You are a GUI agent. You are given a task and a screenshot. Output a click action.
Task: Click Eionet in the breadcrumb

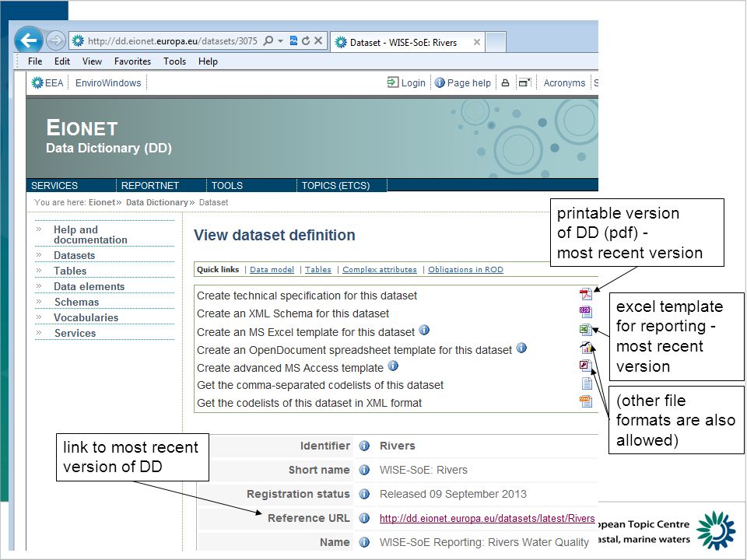click(x=101, y=202)
